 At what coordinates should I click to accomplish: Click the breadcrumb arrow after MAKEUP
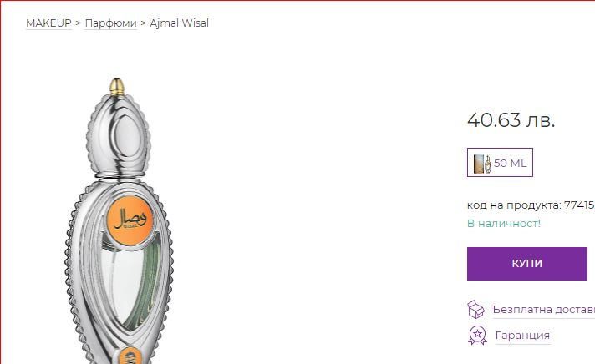point(78,23)
